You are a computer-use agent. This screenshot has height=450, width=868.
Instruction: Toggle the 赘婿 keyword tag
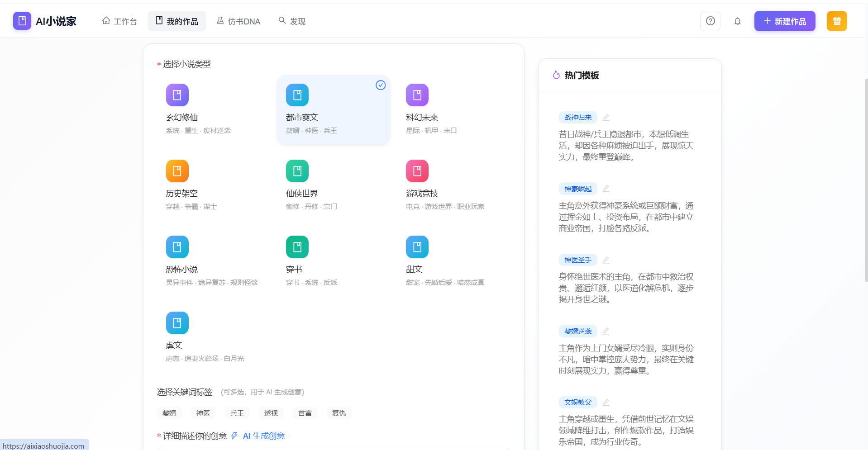click(169, 413)
